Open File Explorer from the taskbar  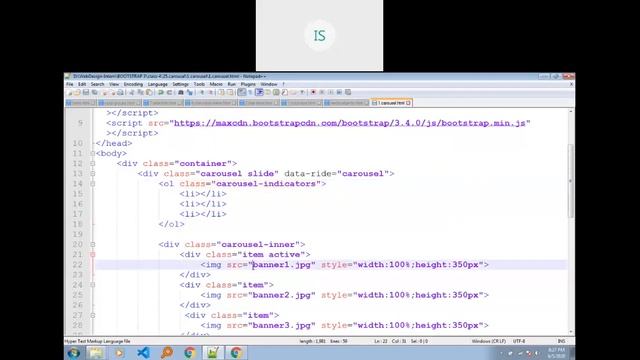96,353
